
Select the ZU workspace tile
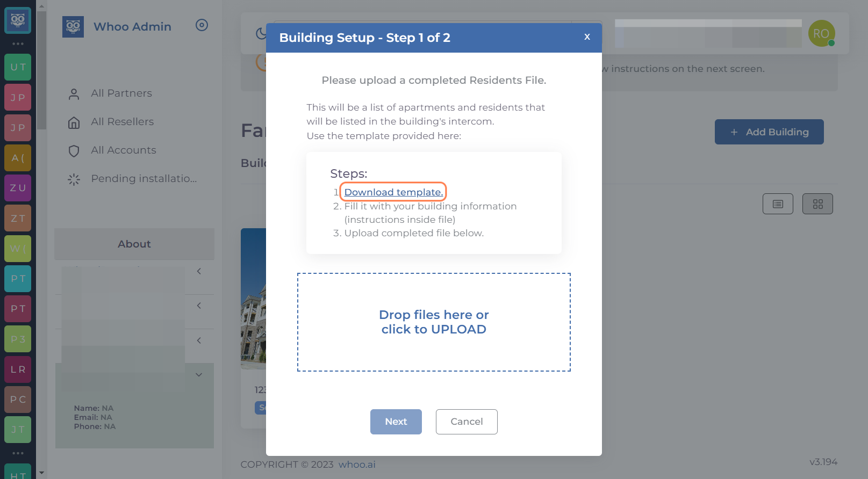coord(18,188)
